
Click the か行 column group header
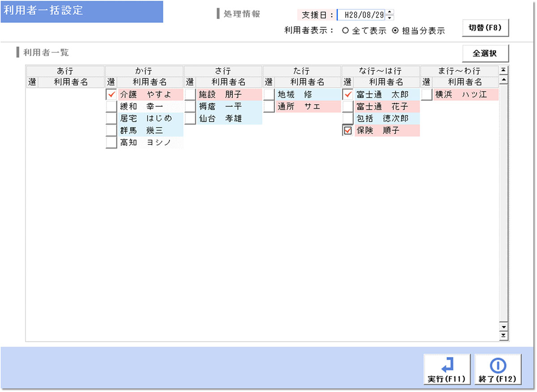click(144, 71)
